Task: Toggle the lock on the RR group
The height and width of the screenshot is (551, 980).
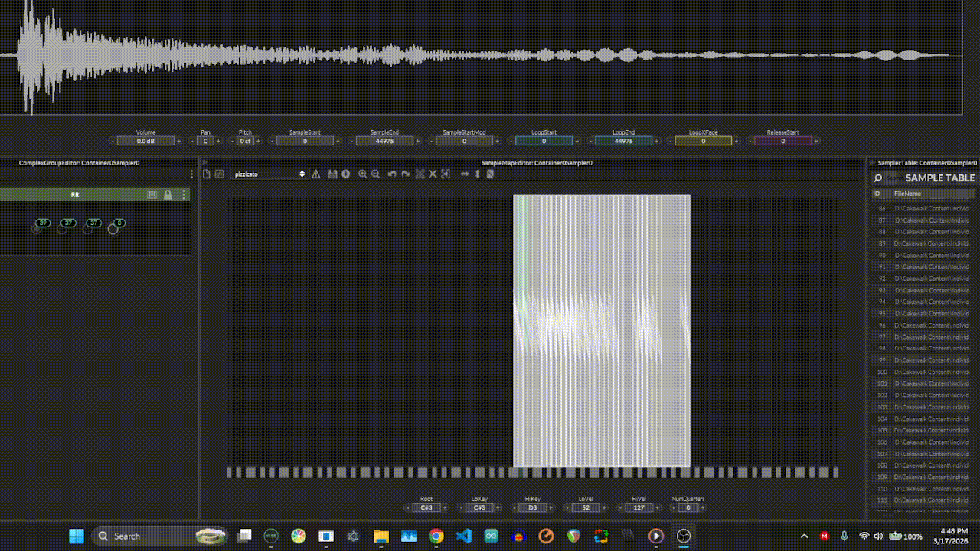Action: (x=168, y=195)
